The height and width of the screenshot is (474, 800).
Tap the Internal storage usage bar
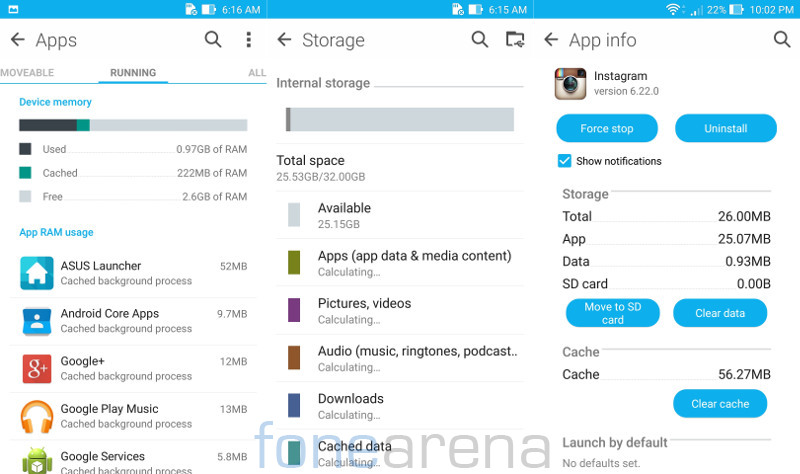tap(399, 119)
